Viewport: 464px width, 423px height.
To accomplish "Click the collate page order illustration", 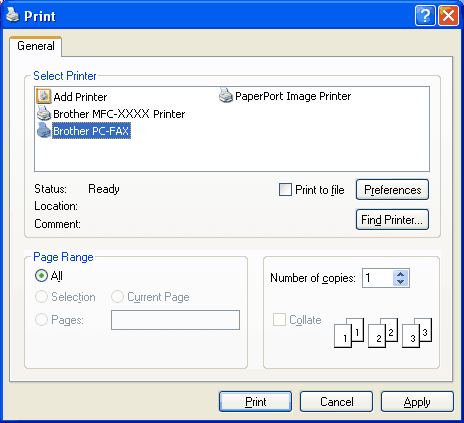I will (x=383, y=333).
